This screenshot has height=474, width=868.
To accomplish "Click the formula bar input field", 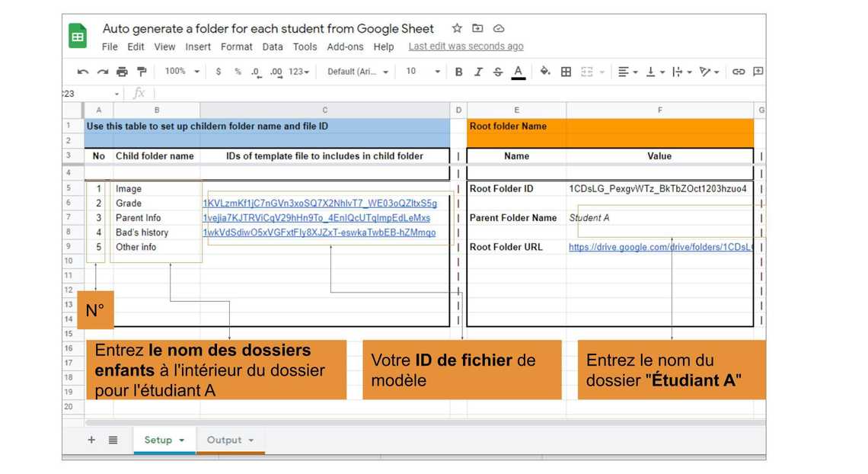I will pos(457,94).
